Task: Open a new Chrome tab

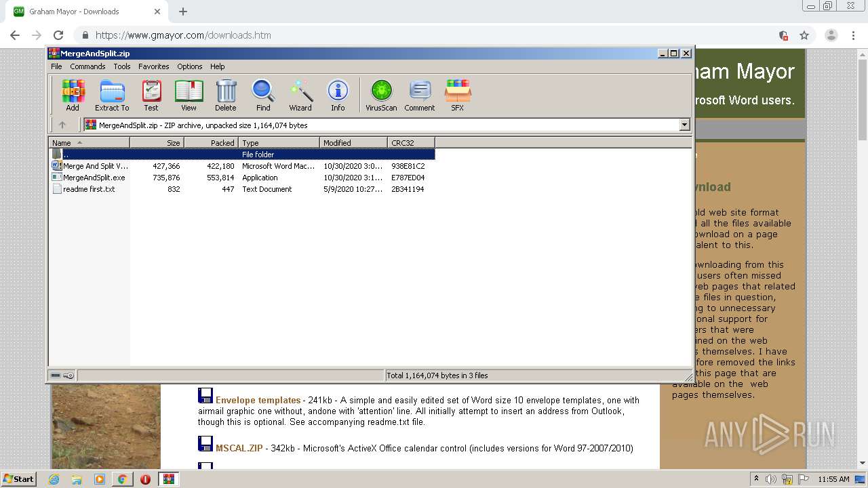Action: (183, 12)
